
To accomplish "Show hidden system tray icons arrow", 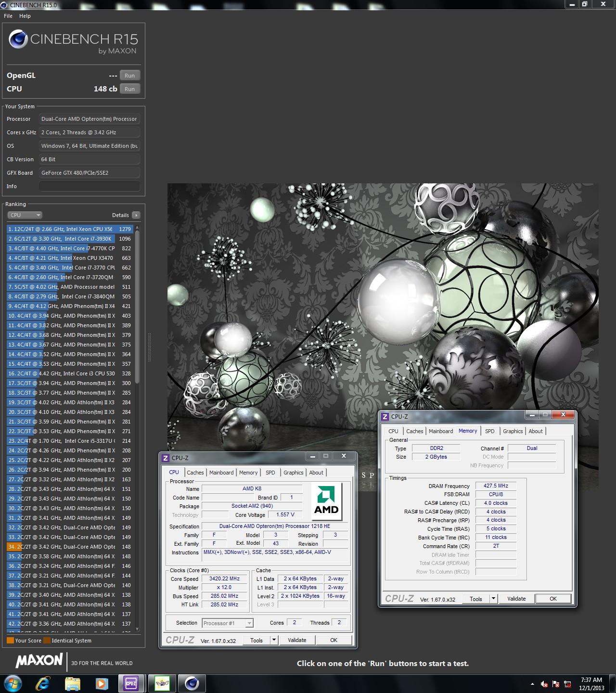I will click(532, 684).
